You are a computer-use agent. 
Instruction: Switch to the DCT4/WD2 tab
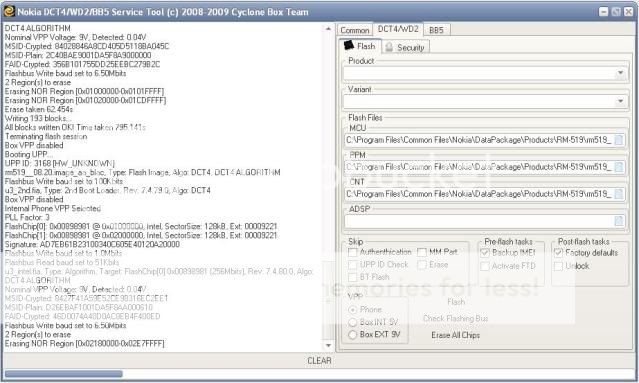click(398, 29)
